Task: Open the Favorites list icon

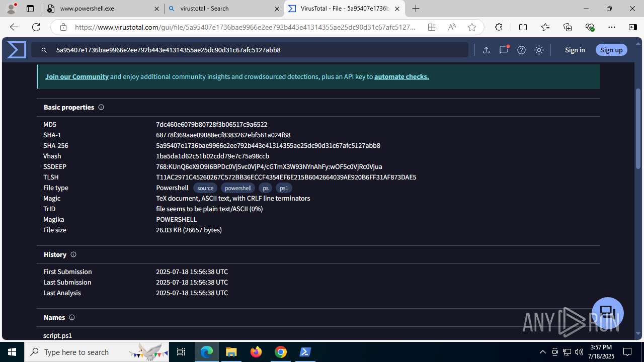Action: coord(545,27)
